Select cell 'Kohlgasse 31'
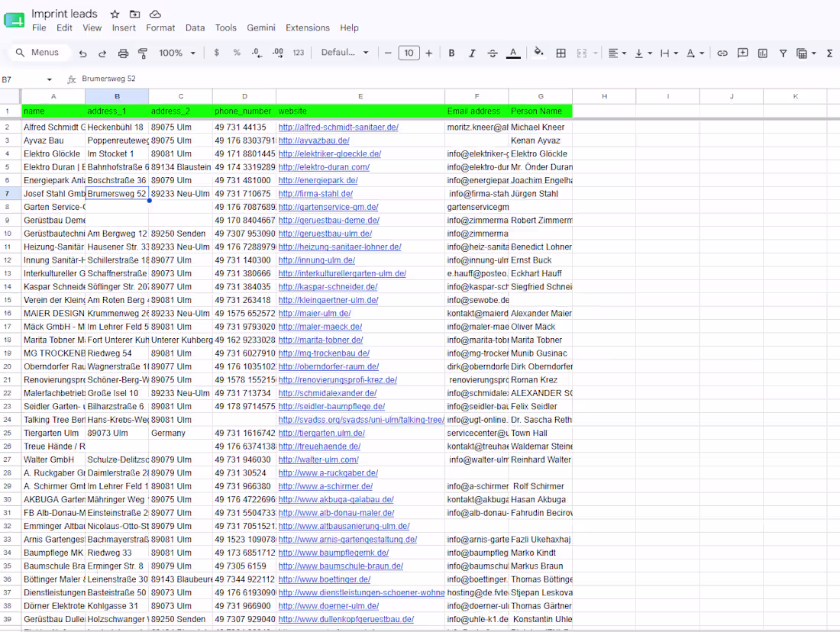The image size is (840, 632). click(117, 606)
